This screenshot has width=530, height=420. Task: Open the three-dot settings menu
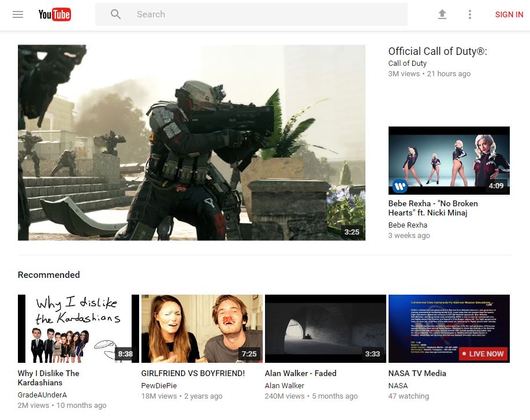(x=470, y=14)
